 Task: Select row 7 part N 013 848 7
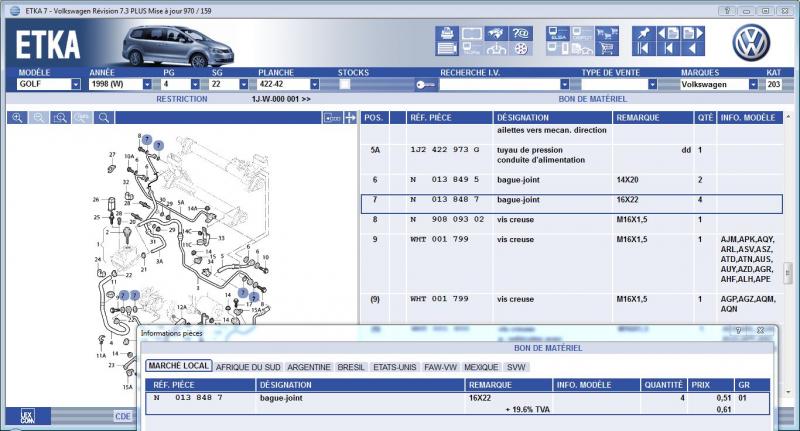(x=571, y=204)
